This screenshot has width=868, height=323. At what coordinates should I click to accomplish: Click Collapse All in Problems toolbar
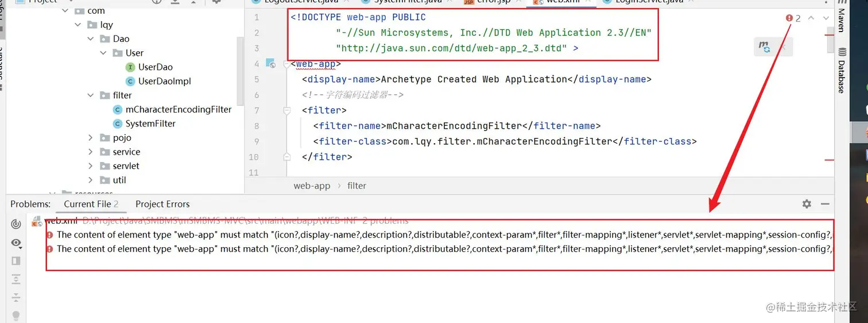coord(16,297)
